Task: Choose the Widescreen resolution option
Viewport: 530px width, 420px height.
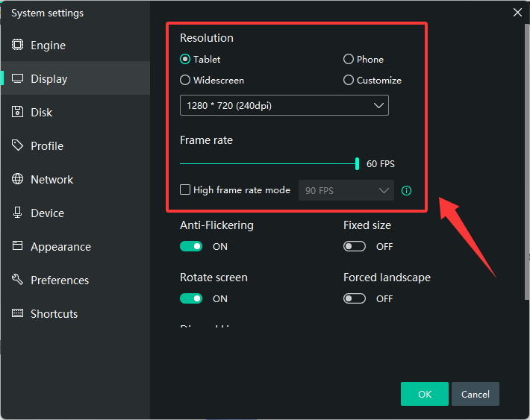Action: point(185,80)
